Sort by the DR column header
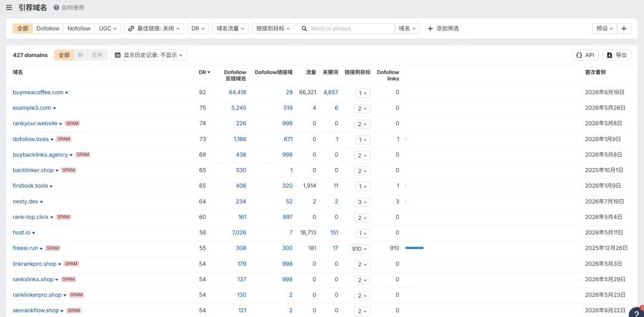The width and height of the screenshot is (644, 317). pos(204,72)
